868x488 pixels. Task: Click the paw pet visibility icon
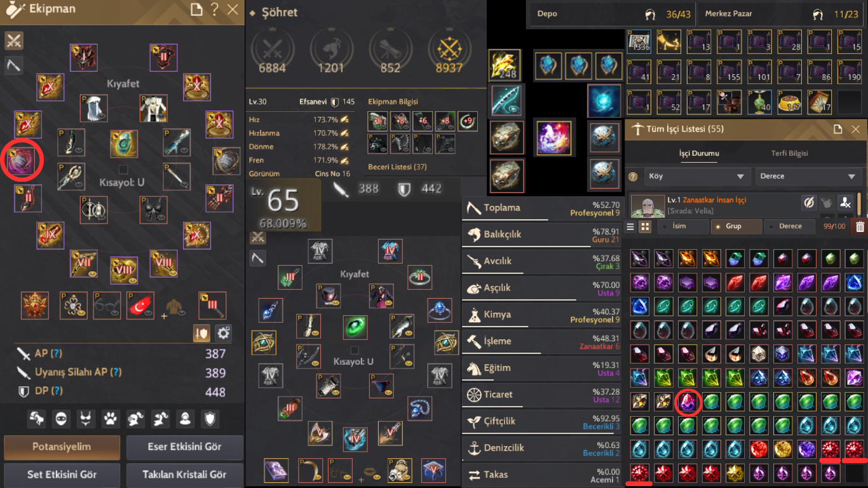(111, 418)
